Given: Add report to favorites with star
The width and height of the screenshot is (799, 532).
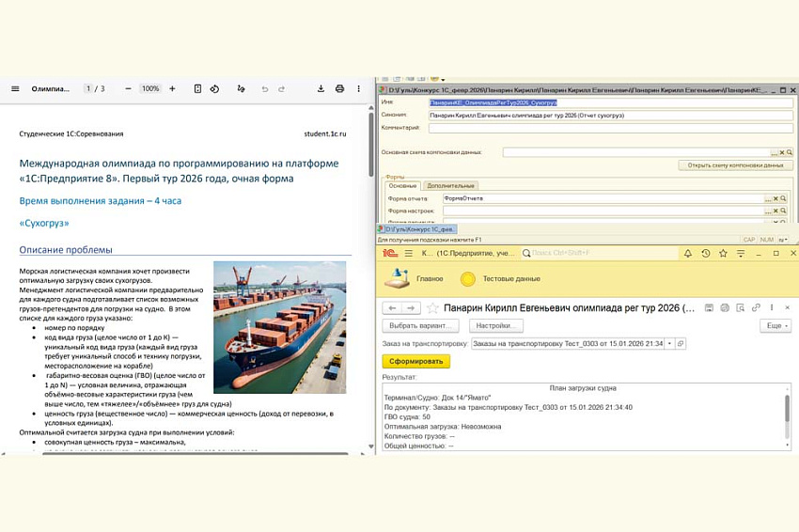Looking at the screenshot, I should [x=432, y=307].
